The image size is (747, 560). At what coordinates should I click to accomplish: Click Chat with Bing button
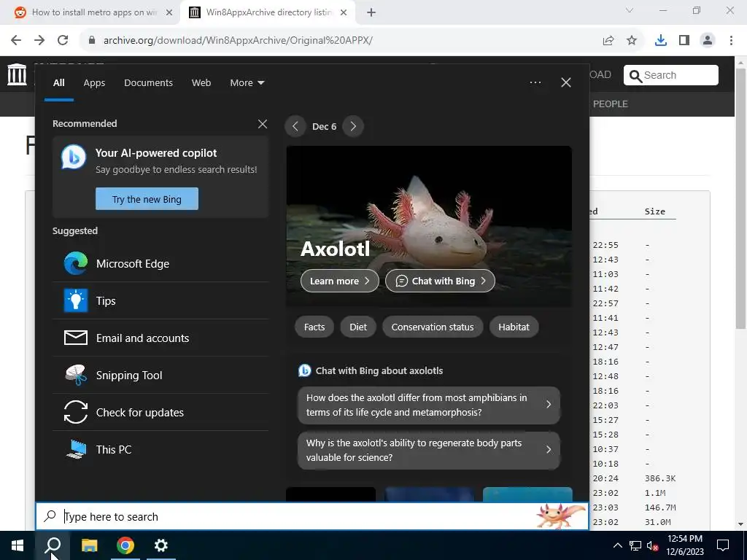pyautogui.click(x=440, y=281)
